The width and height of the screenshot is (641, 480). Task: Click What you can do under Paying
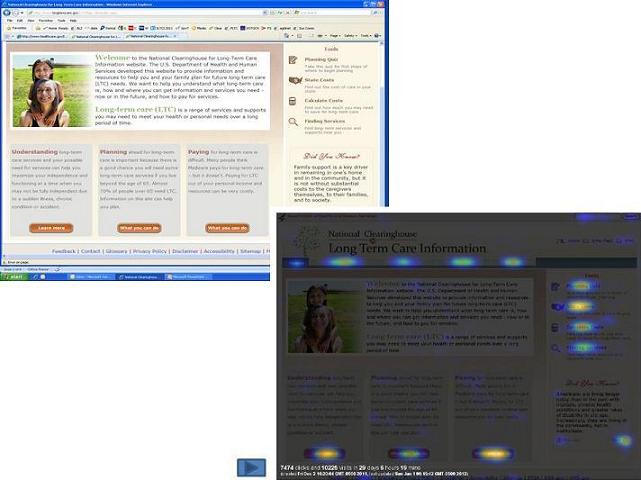(x=227, y=228)
